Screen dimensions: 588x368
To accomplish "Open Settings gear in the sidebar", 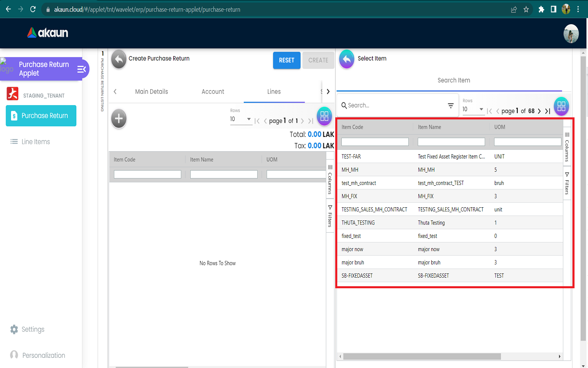I will coord(14,330).
